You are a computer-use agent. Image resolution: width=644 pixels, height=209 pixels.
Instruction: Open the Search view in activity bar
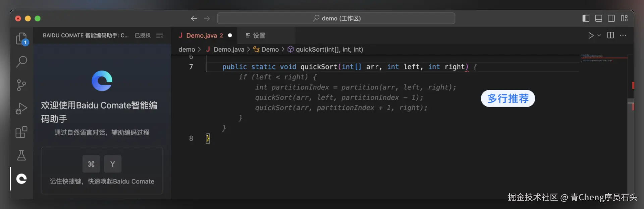point(22,62)
